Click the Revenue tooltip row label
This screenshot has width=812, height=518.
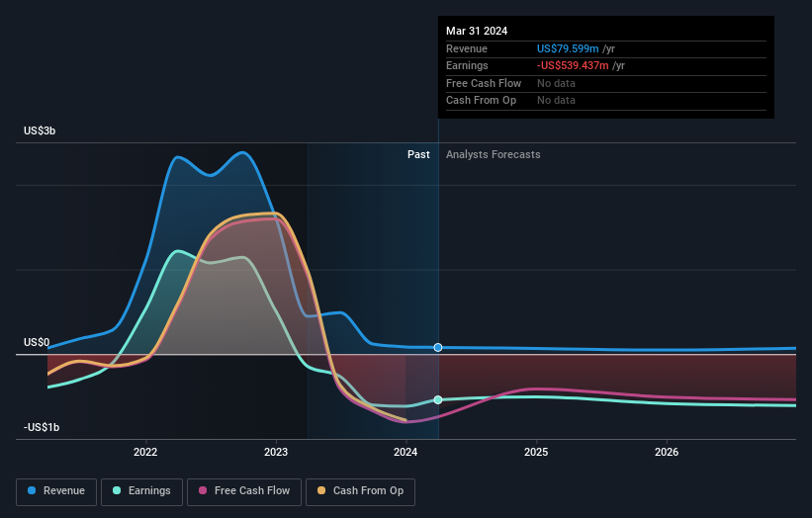(467, 48)
